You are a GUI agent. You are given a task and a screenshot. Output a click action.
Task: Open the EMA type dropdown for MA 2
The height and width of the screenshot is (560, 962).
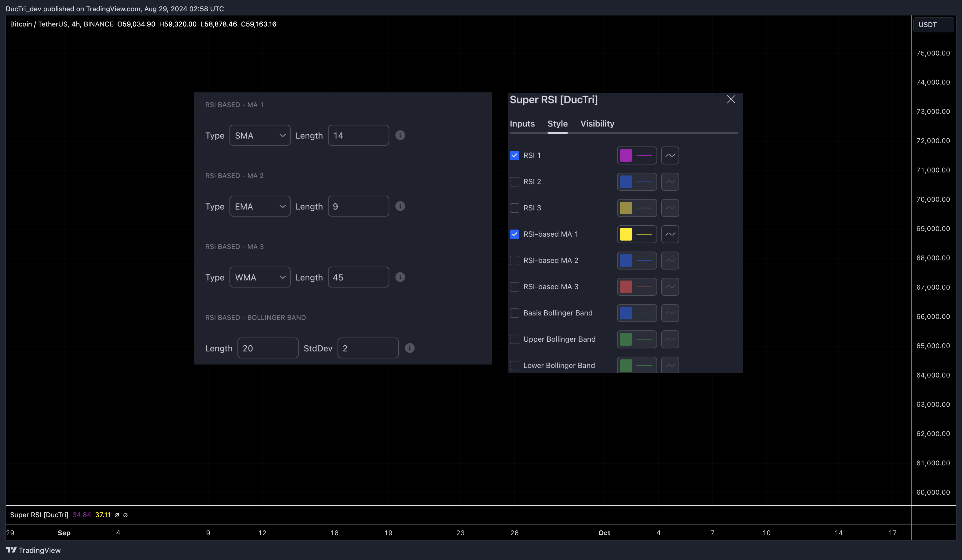click(x=260, y=206)
